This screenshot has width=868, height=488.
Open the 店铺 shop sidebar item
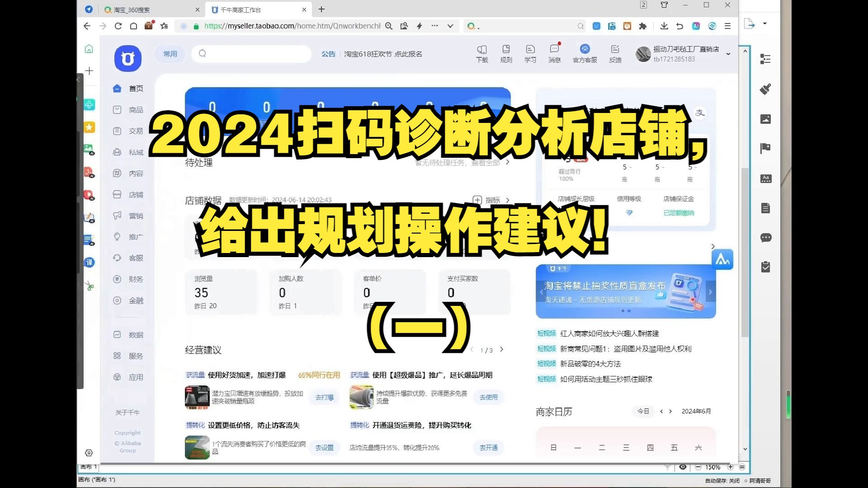coord(128,195)
